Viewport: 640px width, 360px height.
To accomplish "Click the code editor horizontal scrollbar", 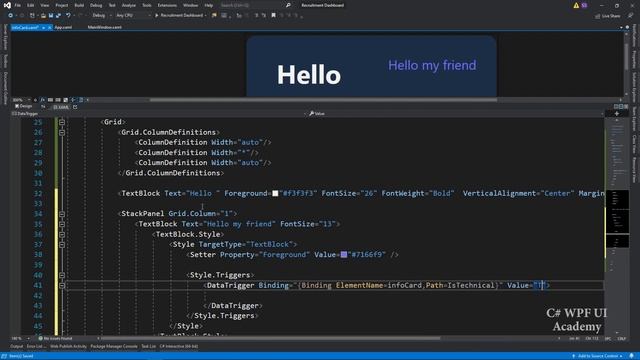I will [271, 338].
